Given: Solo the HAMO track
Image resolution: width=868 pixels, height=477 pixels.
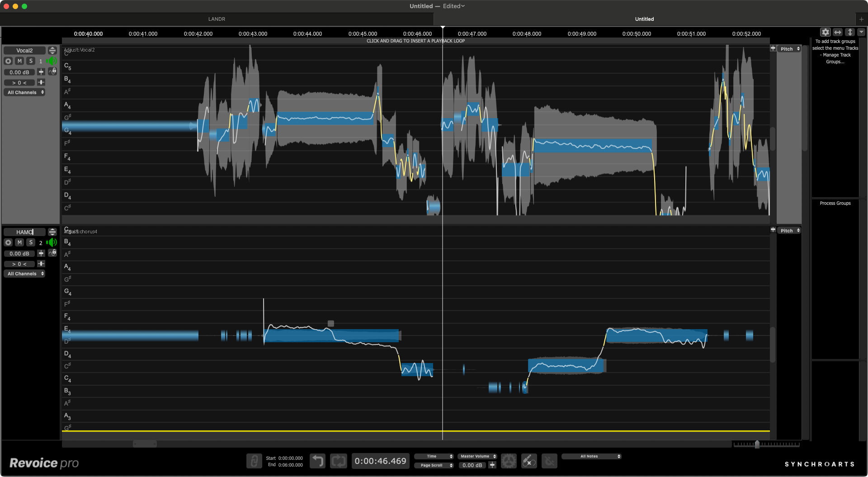Looking at the screenshot, I should coord(31,243).
